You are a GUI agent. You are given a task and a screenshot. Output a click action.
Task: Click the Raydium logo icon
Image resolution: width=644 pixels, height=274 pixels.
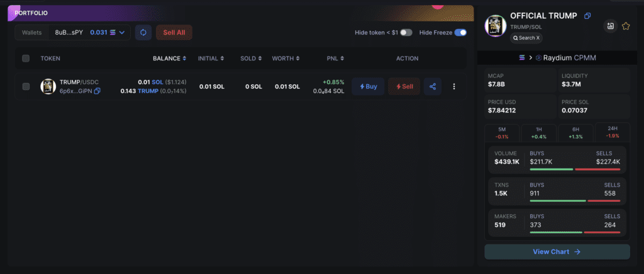point(538,58)
